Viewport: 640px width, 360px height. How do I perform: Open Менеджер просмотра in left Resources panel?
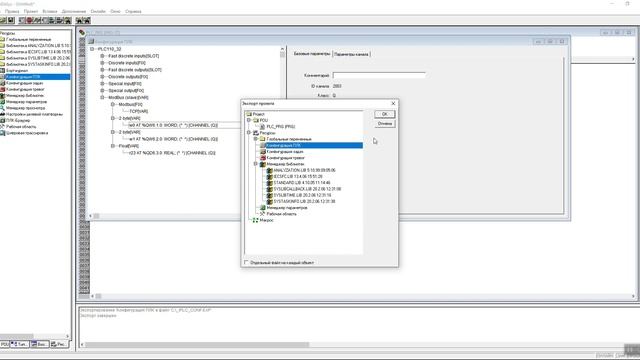25,108
